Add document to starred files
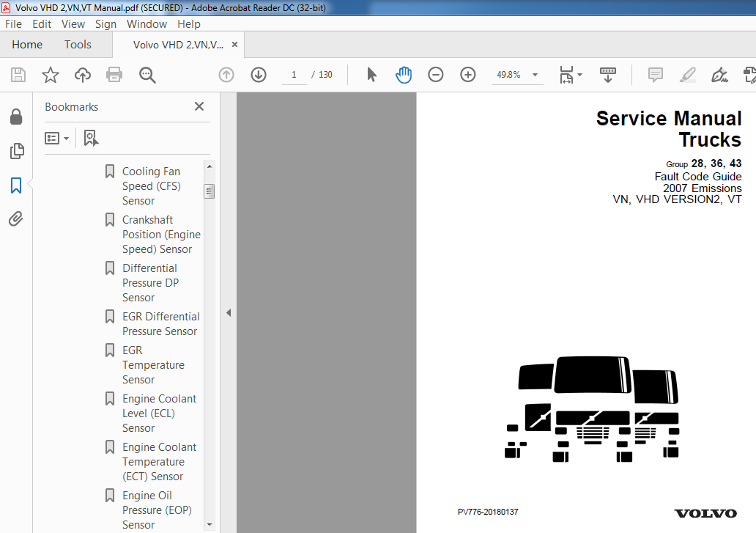Image resolution: width=756 pixels, height=533 pixels. (x=50, y=75)
